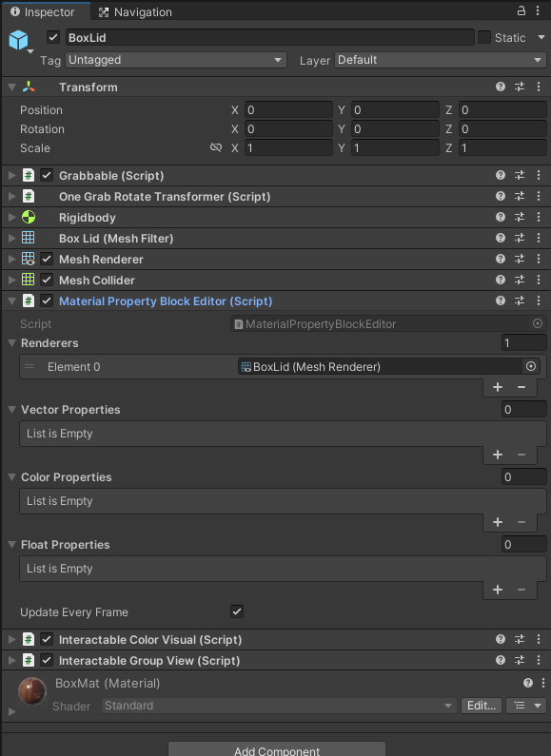Expand the Mesh Collider foldout
551x756 pixels.
coord(12,281)
